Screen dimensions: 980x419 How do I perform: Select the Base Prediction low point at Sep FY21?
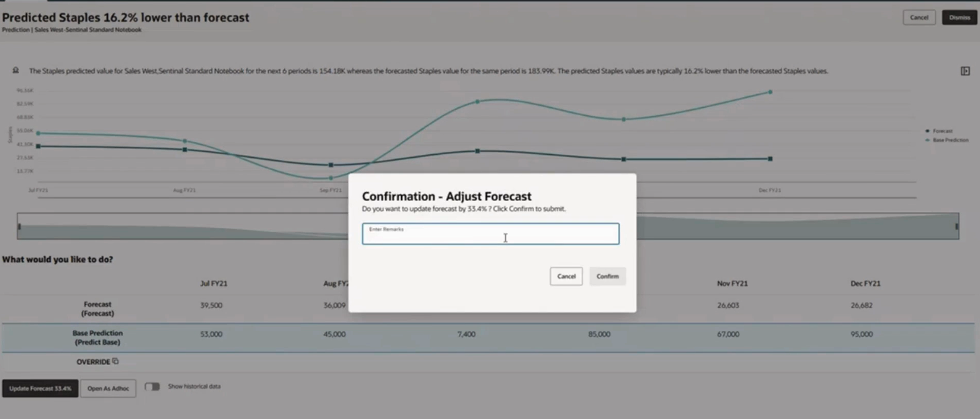click(331, 178)
